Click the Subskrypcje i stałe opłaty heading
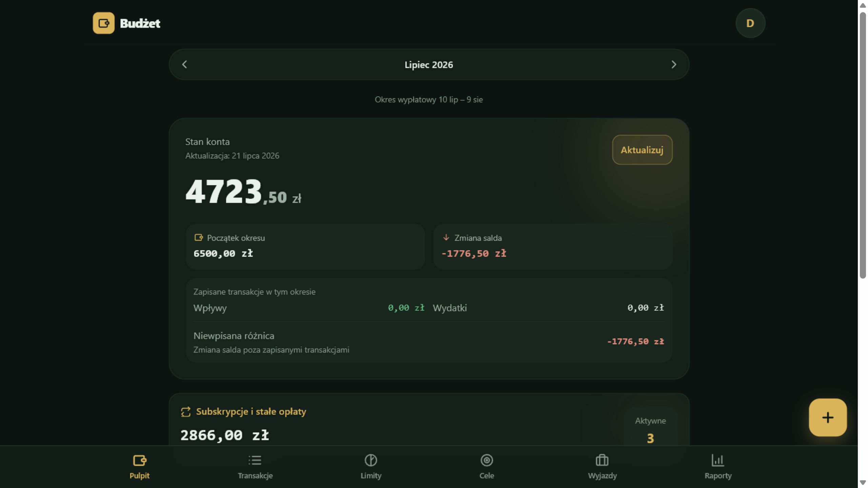This screenshot has height=488, width=868. [251, 411]
